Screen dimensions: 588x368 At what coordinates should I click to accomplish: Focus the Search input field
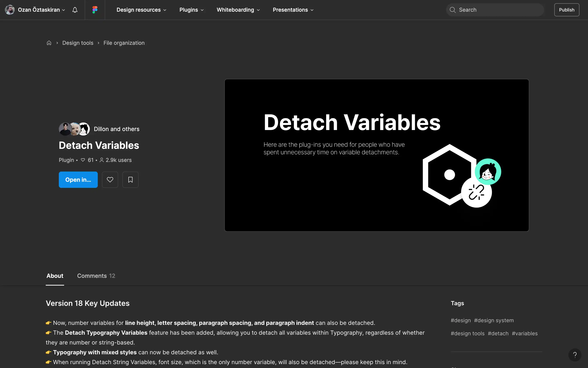tap(495, 10)
